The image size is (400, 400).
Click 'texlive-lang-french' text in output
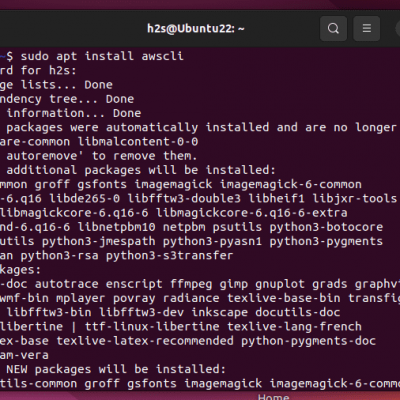pyautogui.click(x=294, y=327)
